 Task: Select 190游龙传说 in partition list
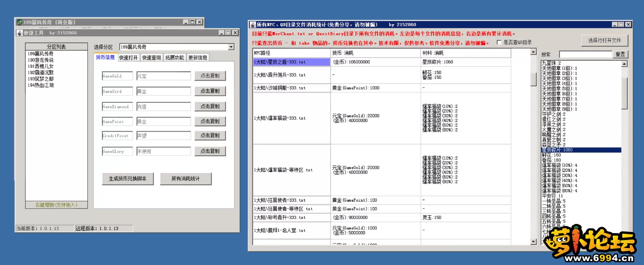click(x=40, y=60)
